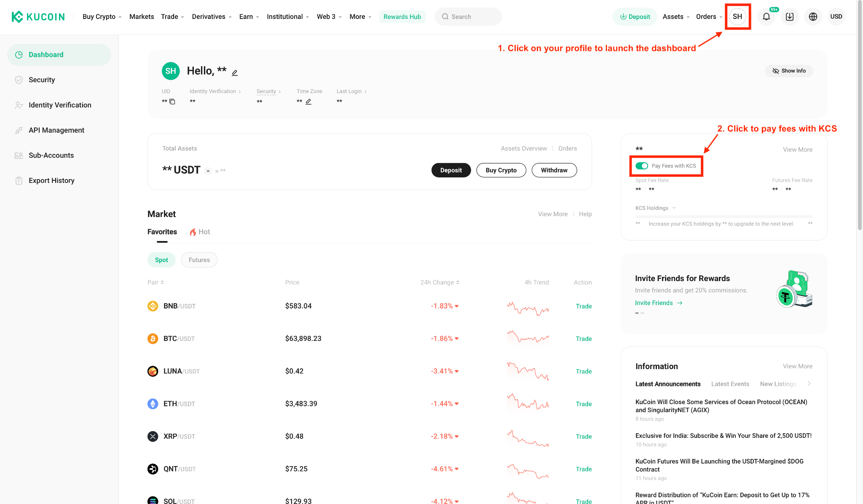Click the Withdraw button
This screenshot has width=863, height=504.
(554, 170)
